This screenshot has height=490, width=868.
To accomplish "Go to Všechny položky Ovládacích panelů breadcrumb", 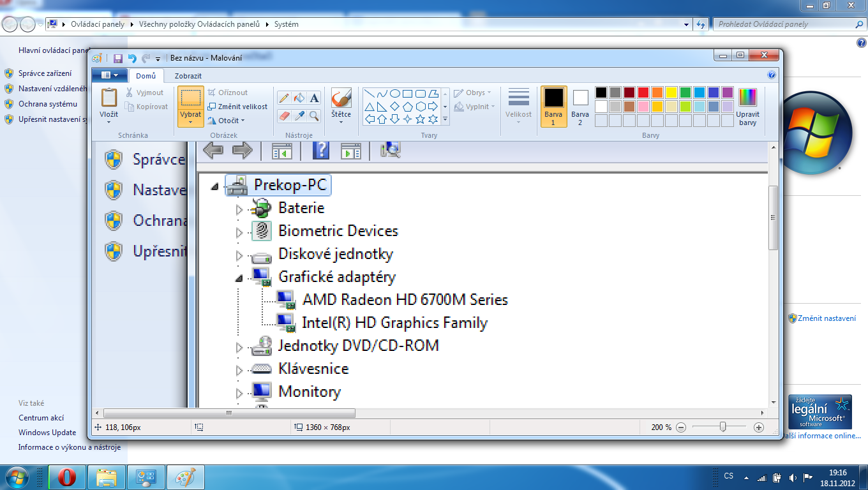I will [198, 24].
